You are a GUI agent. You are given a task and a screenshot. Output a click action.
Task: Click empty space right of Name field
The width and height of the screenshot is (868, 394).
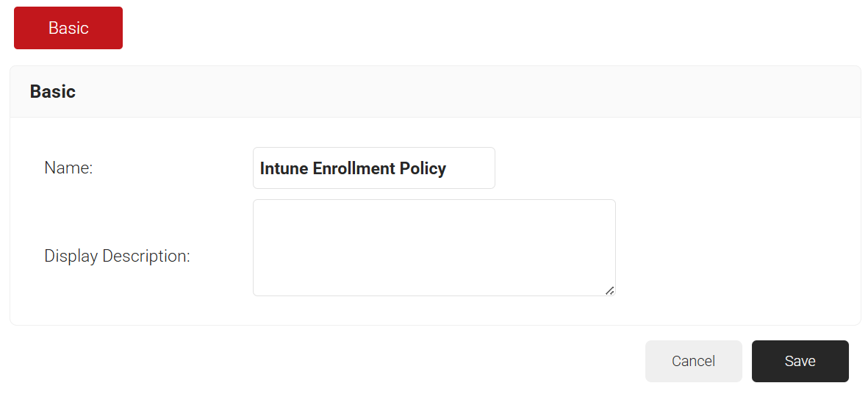[x=661, y=168]
